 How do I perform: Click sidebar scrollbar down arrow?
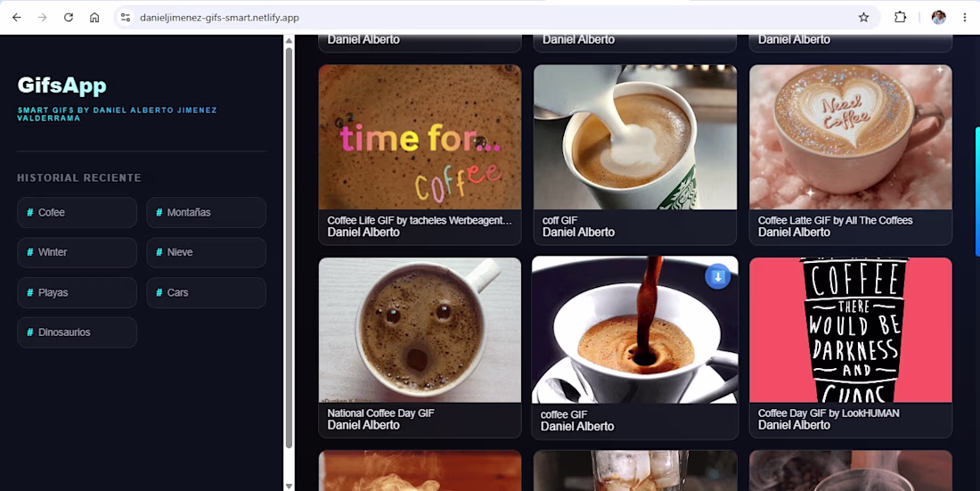[289, 486]
